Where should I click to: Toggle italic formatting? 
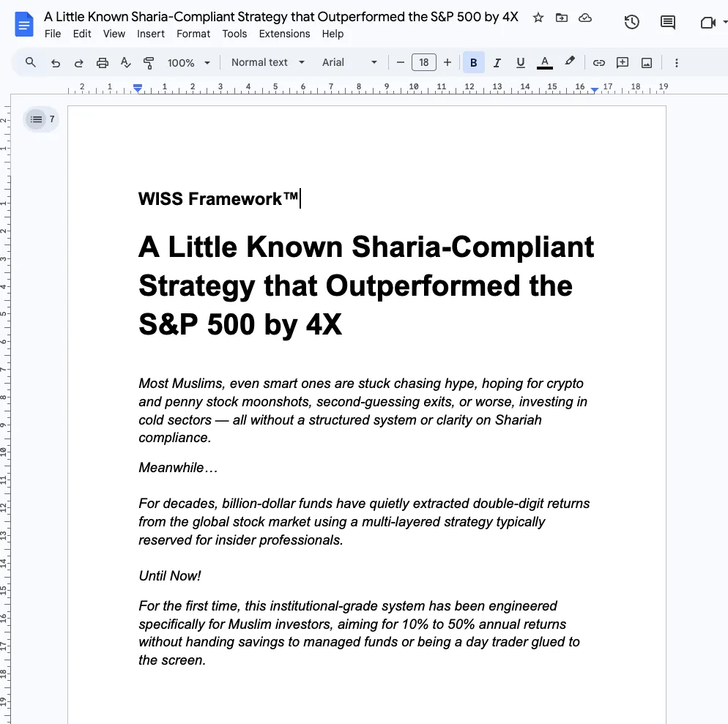(x=497, y=63)
